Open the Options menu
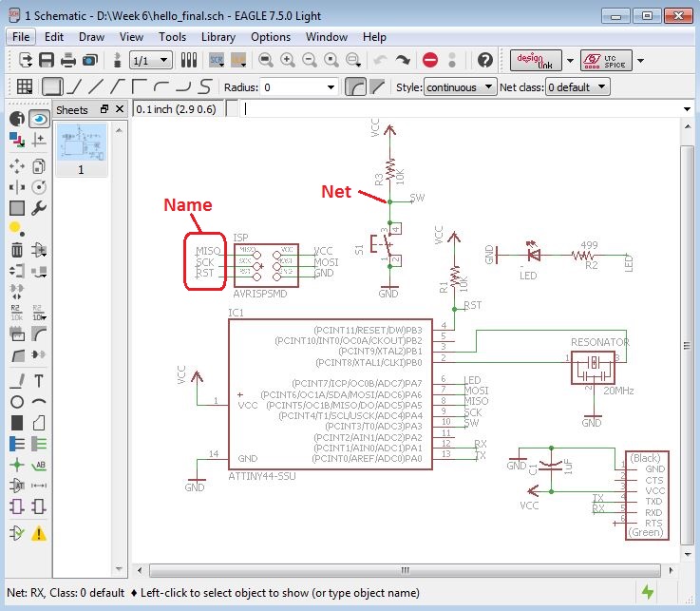Image resolution: width=700 pixels, height=611 pixels. tap(271, 37)
